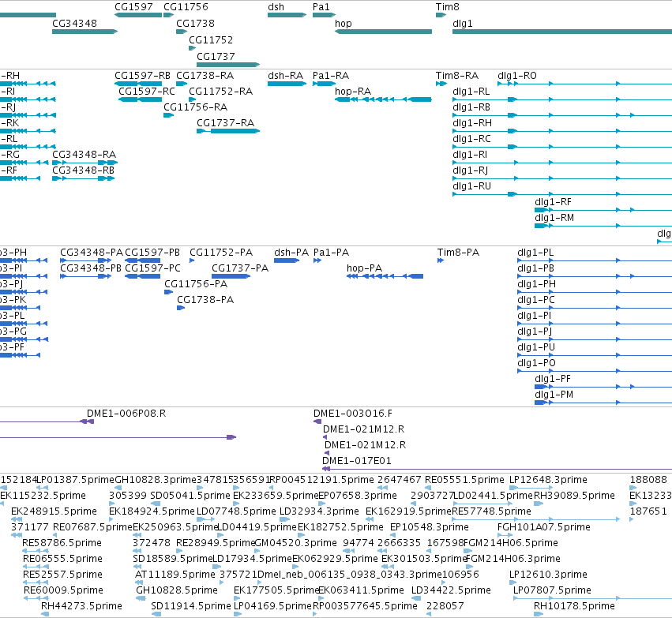
Task: Open the CG34348-RB transcript label
Action: click(x=83, y=170)
